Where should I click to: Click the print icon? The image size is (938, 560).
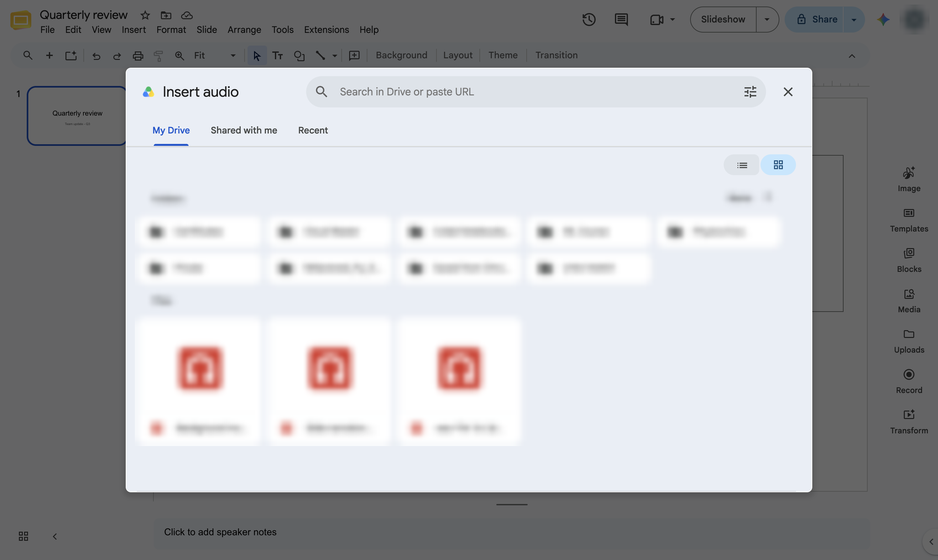click(138, 56)
